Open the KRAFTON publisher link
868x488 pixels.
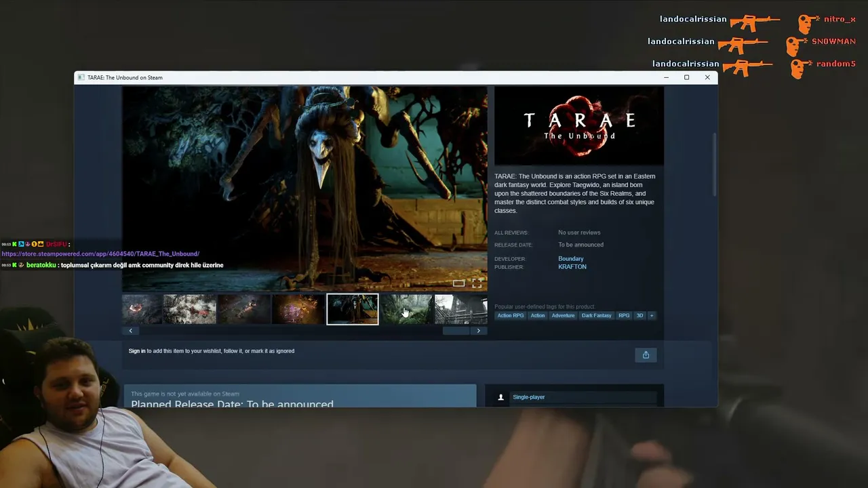[572, 267]
